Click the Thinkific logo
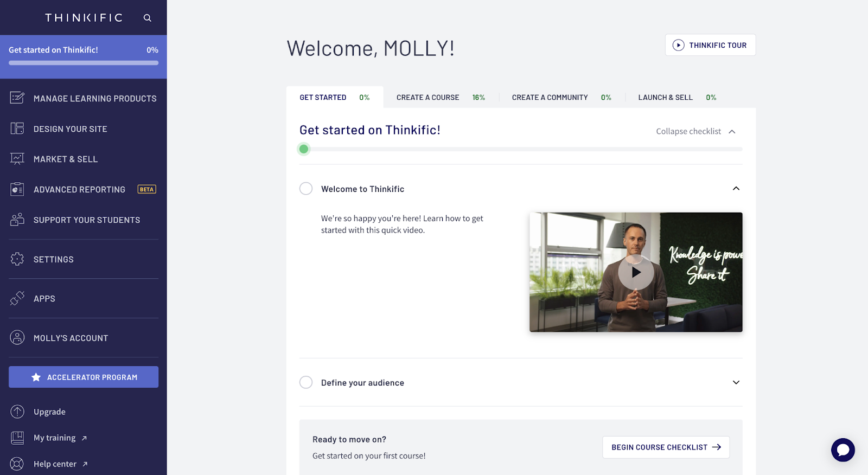The height and width of the screenshot is (475, 868). (84, 18)
